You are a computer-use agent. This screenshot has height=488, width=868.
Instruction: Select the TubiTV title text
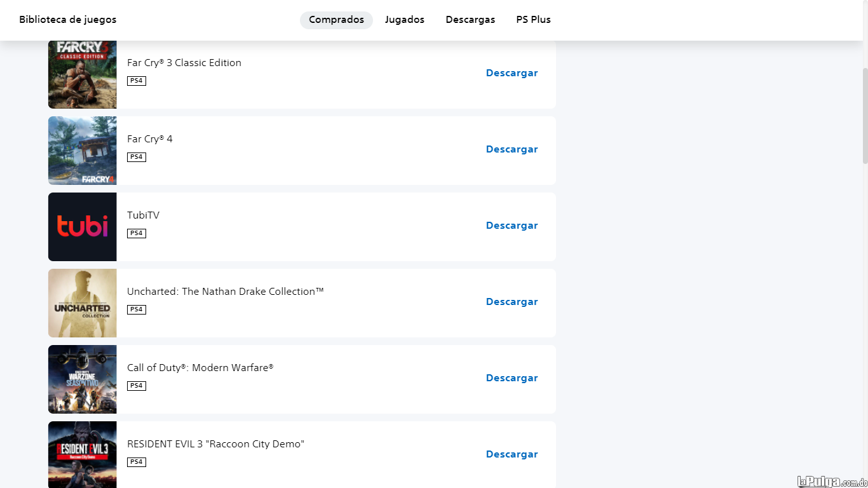(x=143, y=215)
